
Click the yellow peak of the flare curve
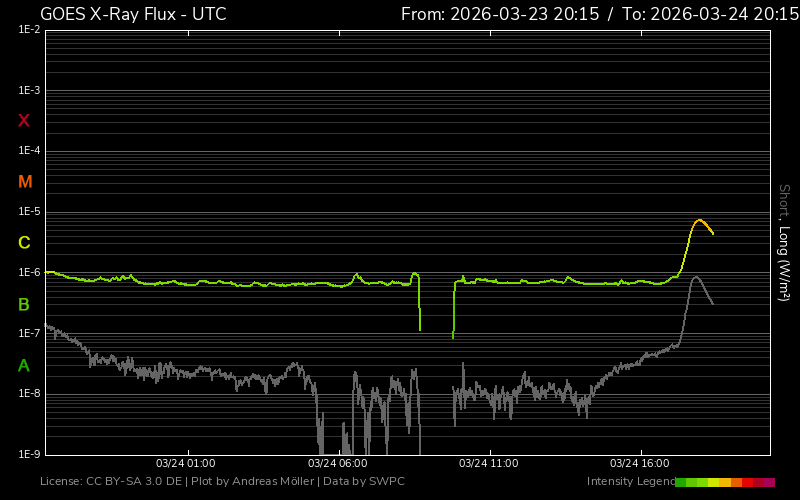point(698,220)
